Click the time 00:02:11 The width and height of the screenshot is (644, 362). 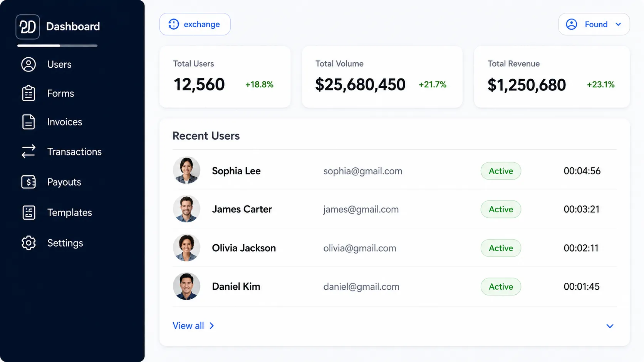[581, 248]
